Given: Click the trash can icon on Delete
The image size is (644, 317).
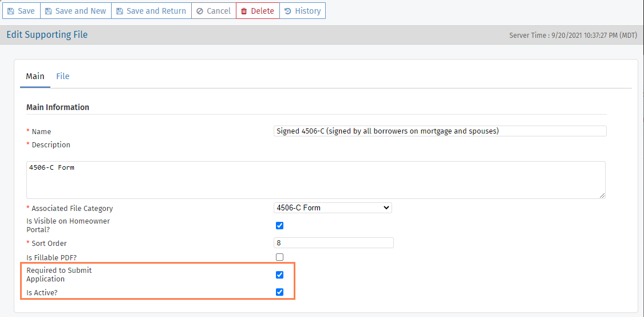Looking at the screenshot, I should coord(244,11).
